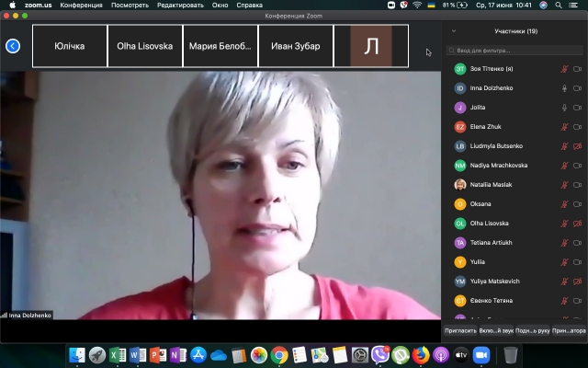The width and height of the screenshot is (588, 368).
Task: Click disabled camera icon beside Olha Lisovska
Action: tap(578, 224)
